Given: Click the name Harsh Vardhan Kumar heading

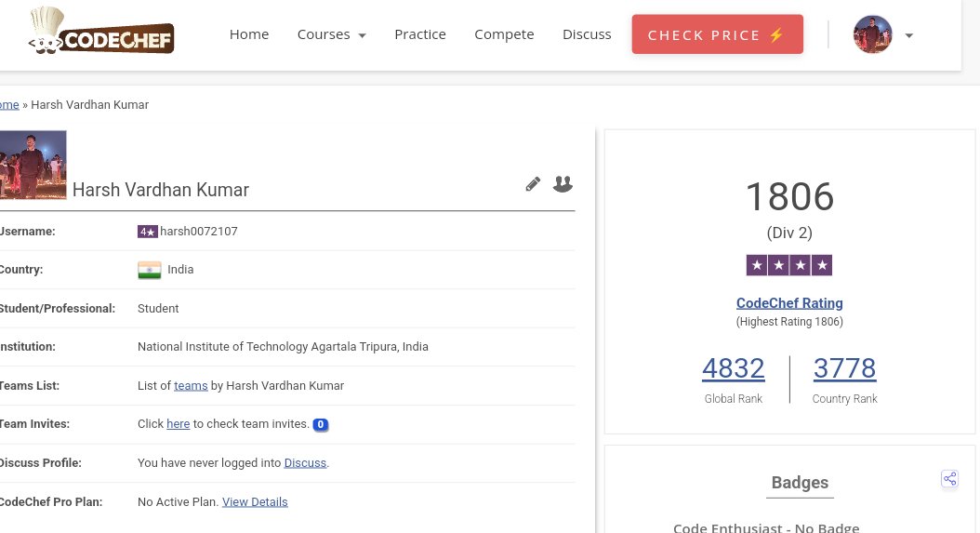Looking at the screenshot, I should [161, 190].
